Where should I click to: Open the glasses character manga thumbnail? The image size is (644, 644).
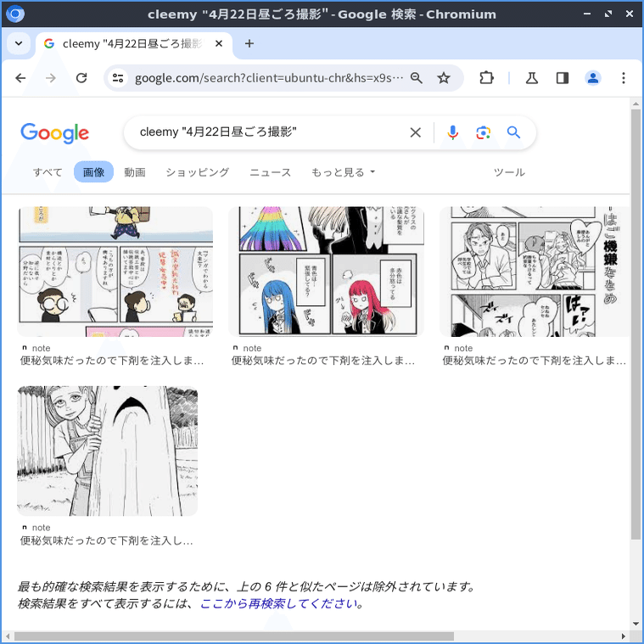tap(115, 272)
